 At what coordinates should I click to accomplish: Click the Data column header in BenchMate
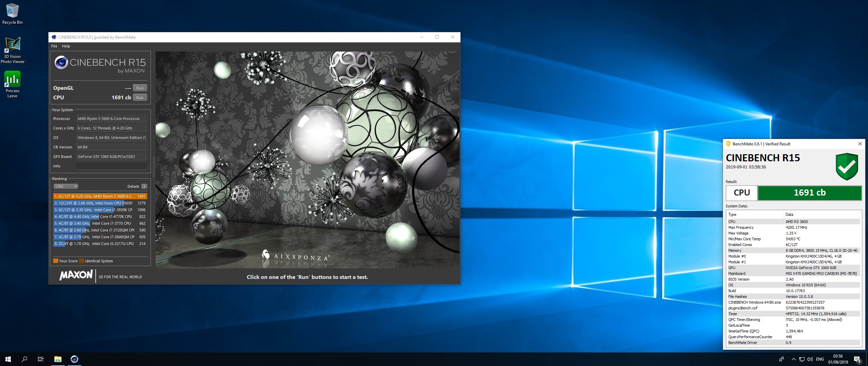pos(822,215)
